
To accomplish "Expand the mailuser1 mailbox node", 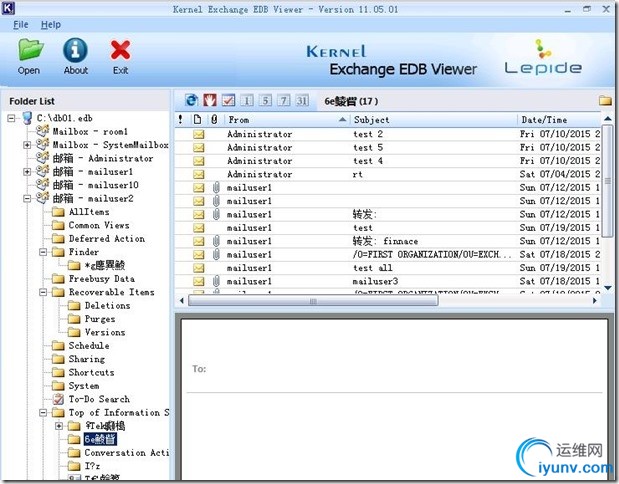I will click(x=27, y=172).
